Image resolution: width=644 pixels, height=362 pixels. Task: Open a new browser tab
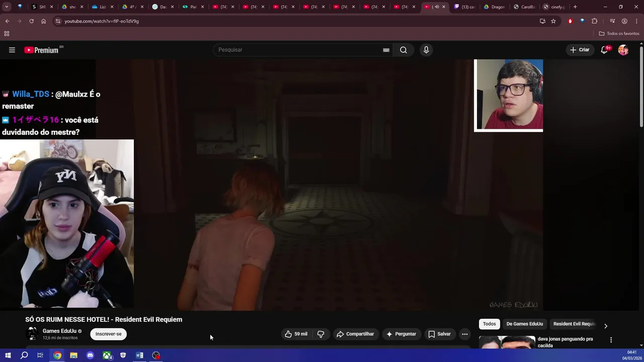click(575, 7)
